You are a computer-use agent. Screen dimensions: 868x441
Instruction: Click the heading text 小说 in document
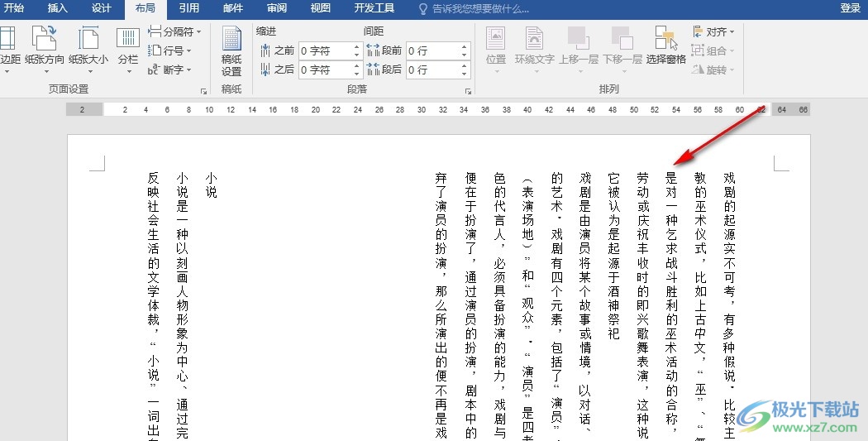tap(211, 185)
